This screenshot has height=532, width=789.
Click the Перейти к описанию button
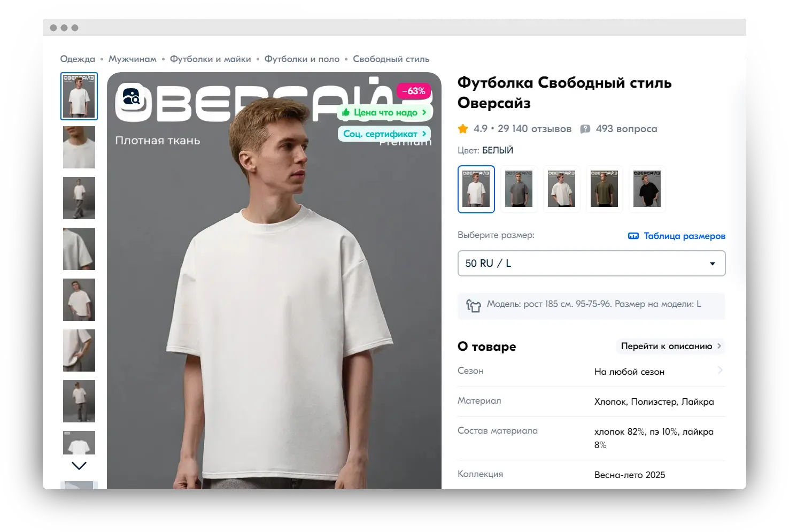click(x=670, y=346)
